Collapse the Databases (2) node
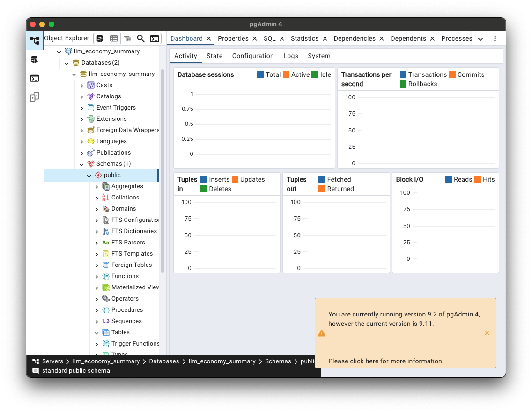Viewport: 532px width, 412px height. (66, 63)
